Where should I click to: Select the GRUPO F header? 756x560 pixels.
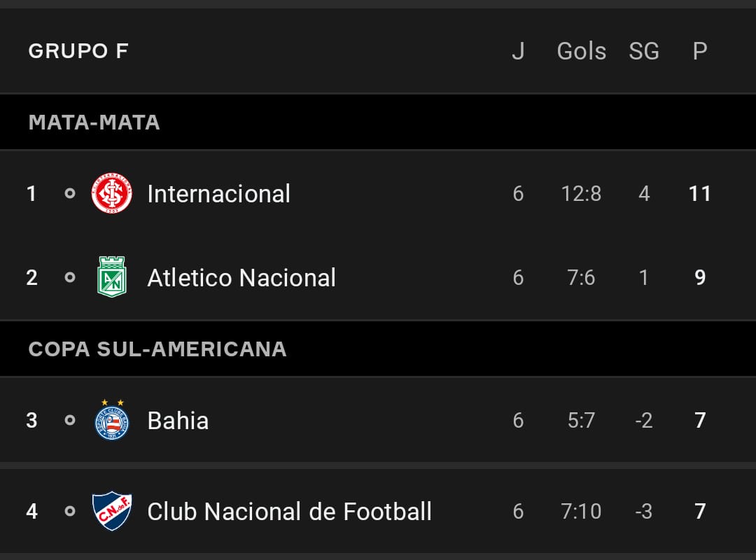(x=78, y=50)
